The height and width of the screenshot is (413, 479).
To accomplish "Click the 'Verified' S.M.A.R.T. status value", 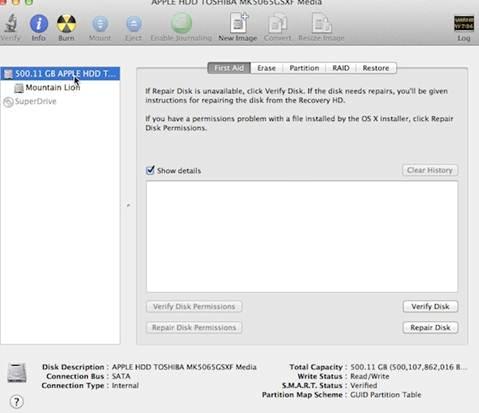I will point(364,386).
